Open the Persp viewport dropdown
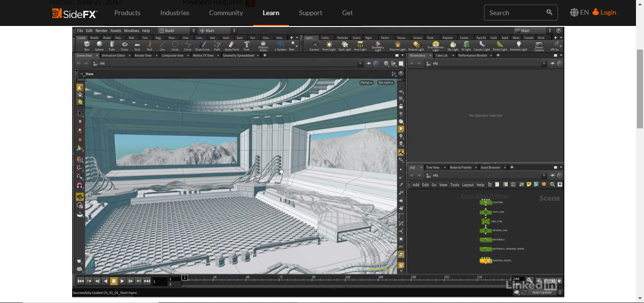 click(366, 83)
